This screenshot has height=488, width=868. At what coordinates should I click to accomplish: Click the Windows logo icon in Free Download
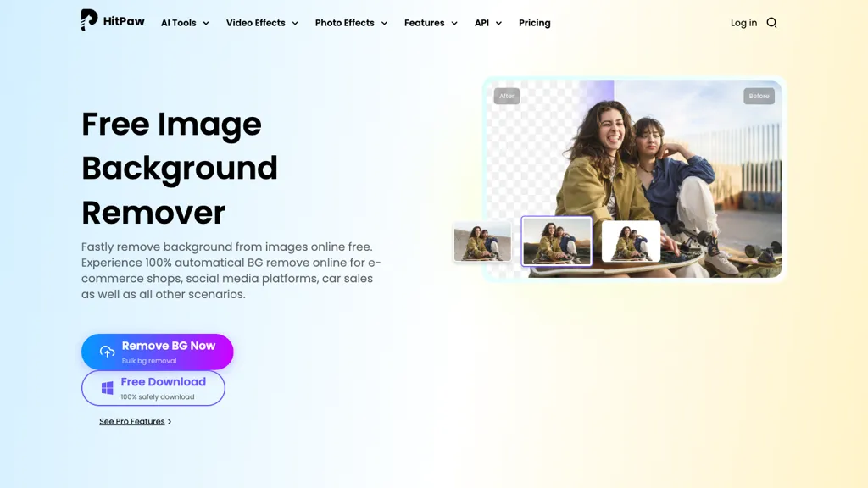tap(108, 388)
